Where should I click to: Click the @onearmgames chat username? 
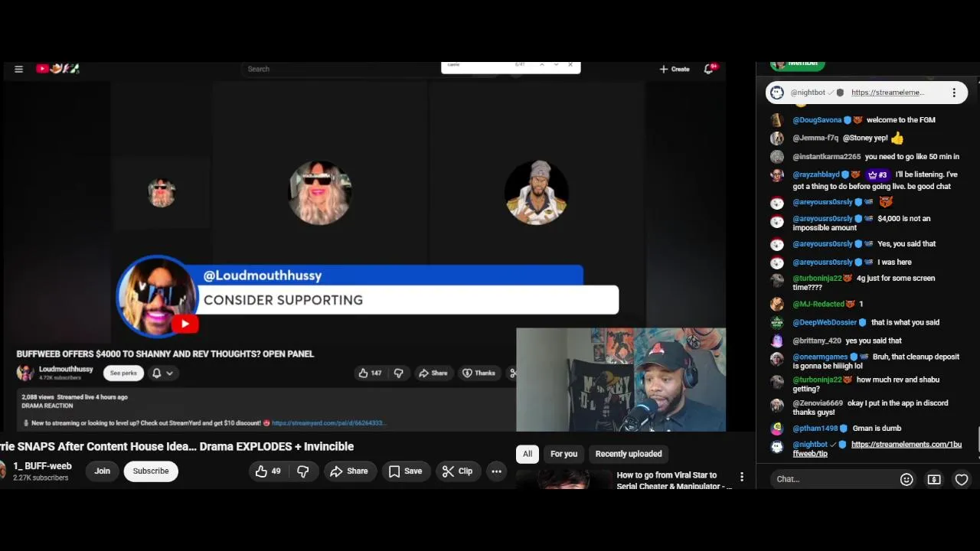(x=820, y=357)
